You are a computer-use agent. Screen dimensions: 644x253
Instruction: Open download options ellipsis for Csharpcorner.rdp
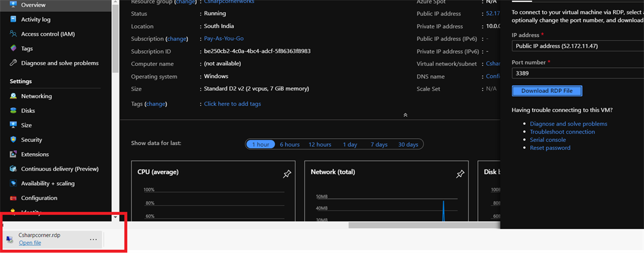93,239
